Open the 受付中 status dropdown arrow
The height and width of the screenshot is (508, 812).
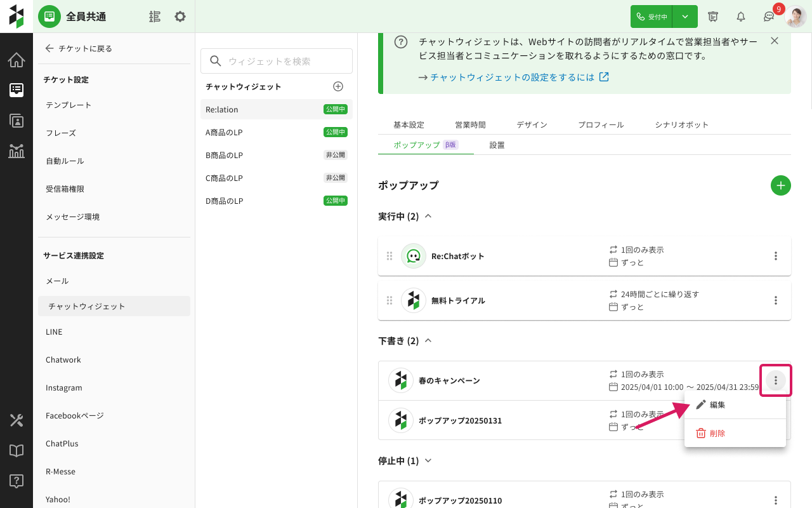685,17
